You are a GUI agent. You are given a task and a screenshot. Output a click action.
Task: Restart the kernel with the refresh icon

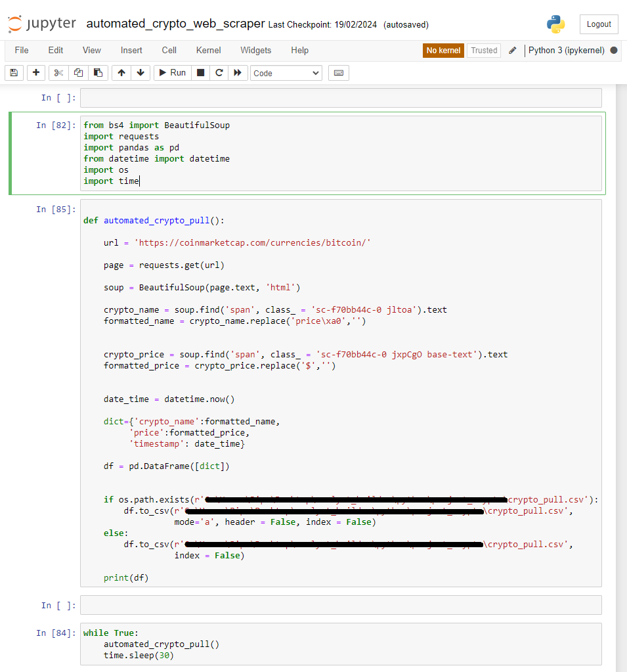[219, 73]
